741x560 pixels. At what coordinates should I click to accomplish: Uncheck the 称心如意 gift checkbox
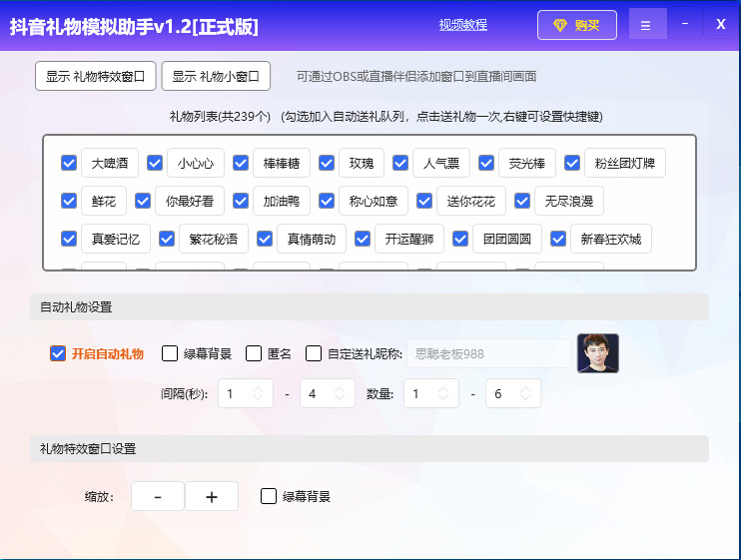(x=327, y=201)
